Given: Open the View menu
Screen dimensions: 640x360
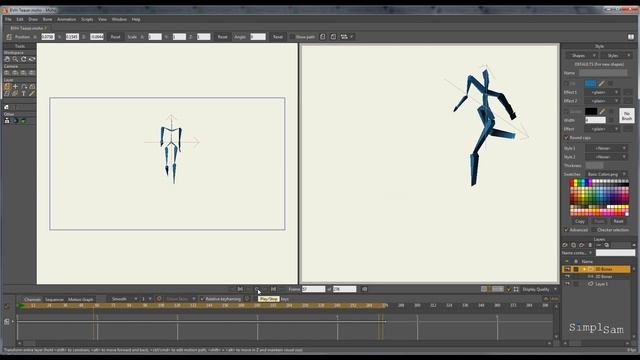Looking at the screenshot, I should pyautogui.click(x=102, y=19).
